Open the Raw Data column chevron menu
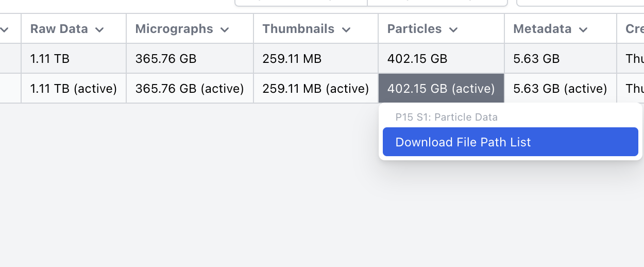Image resolution: width=644 pixels, height=267 pixels. 100,29
